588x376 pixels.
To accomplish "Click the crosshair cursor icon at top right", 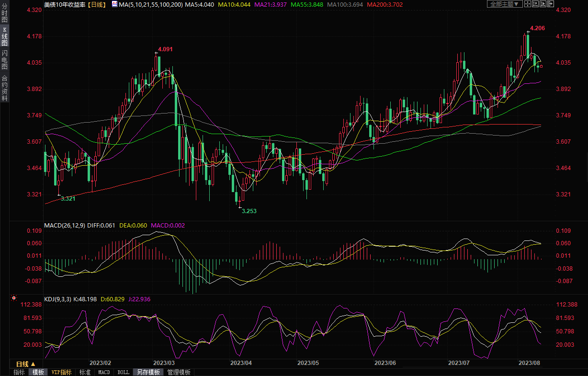I will tap(527, 4).
